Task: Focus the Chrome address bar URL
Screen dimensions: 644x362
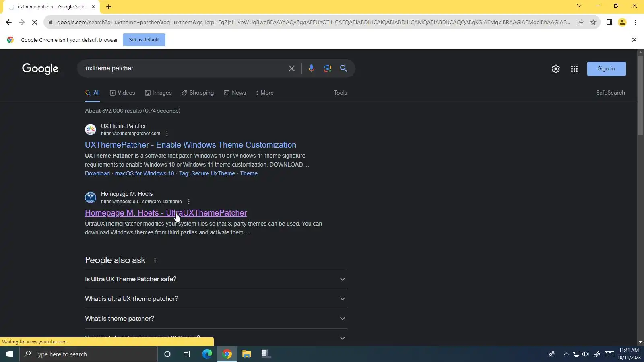Action: pyautogui.click(x=313, y=22)
